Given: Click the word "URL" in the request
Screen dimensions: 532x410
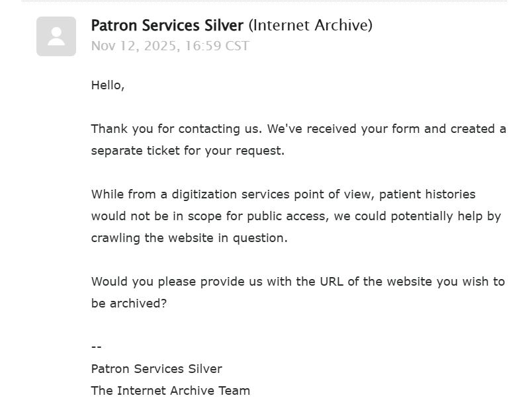Looking at the screenshot, I should tap(332, 282).
